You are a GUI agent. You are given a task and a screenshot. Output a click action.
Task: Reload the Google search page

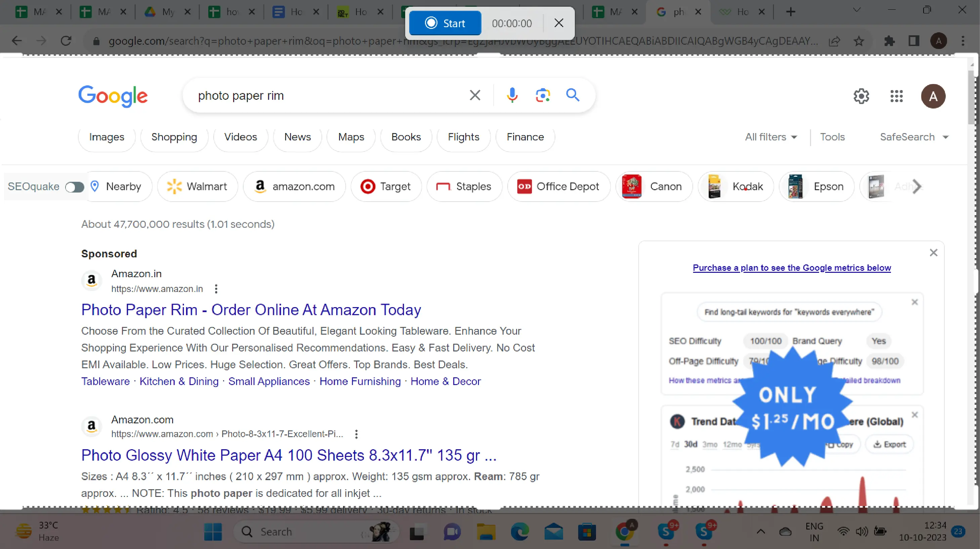[66, 41]
